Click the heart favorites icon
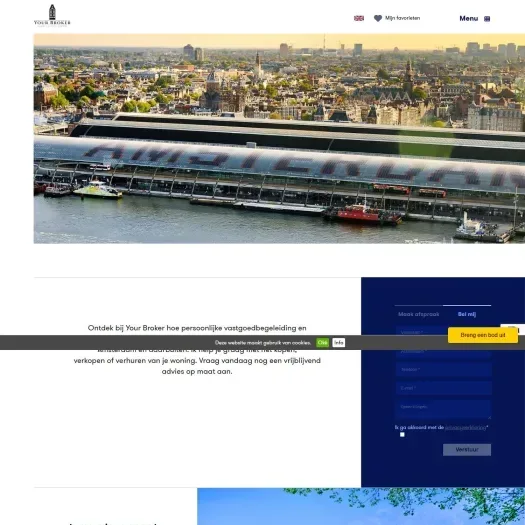 click(x=378, y=18)
